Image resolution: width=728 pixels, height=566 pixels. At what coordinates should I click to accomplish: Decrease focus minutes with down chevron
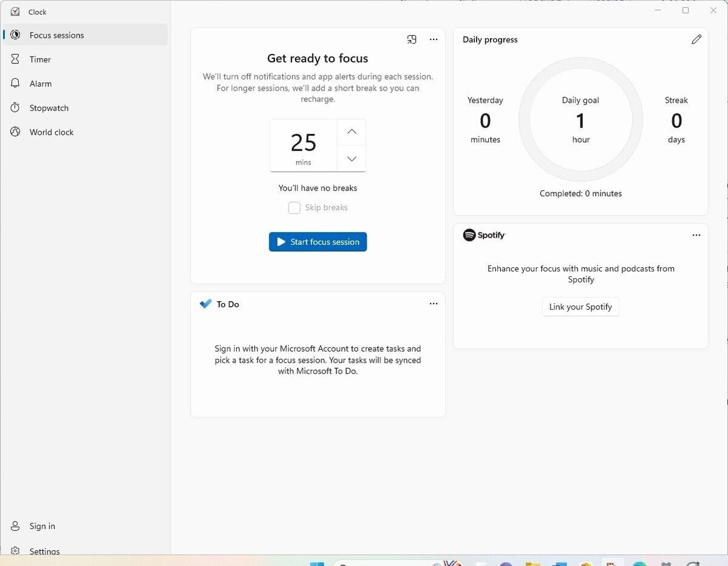click(x=352, y=159)
